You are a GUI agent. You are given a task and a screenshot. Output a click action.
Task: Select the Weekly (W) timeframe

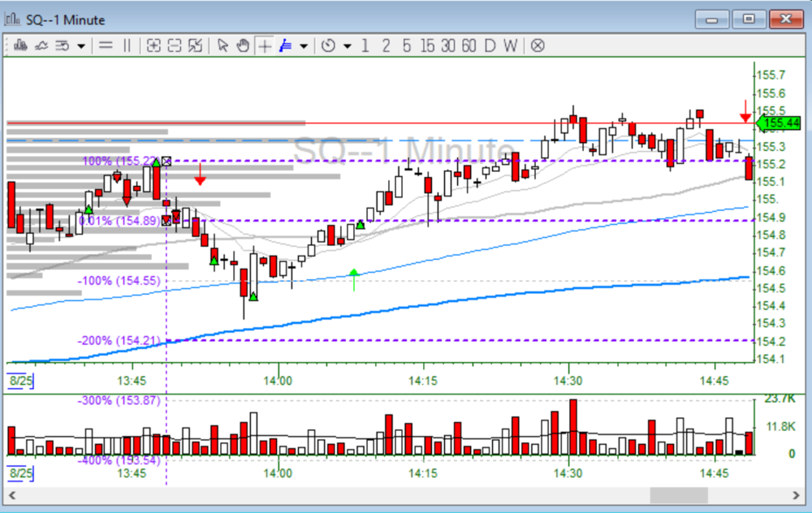pyautogui.click(x=510, y=46)
